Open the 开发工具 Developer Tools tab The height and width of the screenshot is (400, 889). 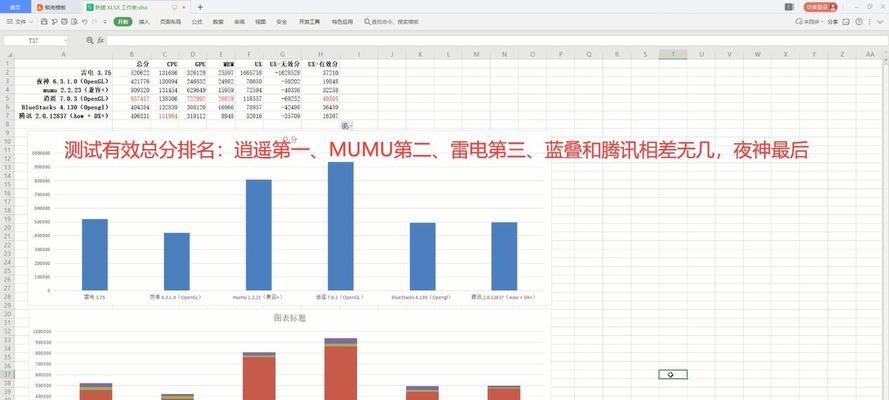(310, 22)
